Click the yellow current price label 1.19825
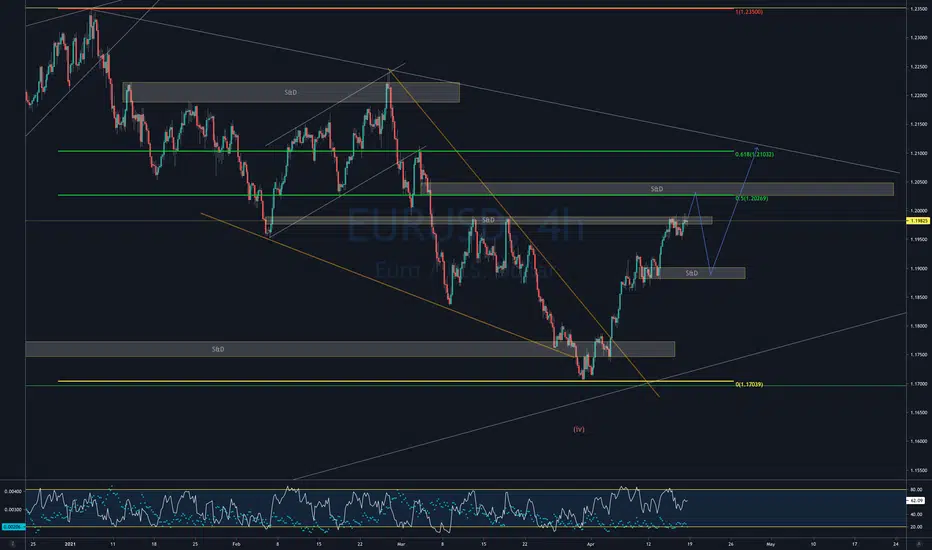The image size is (932, 550). (918, 221)
